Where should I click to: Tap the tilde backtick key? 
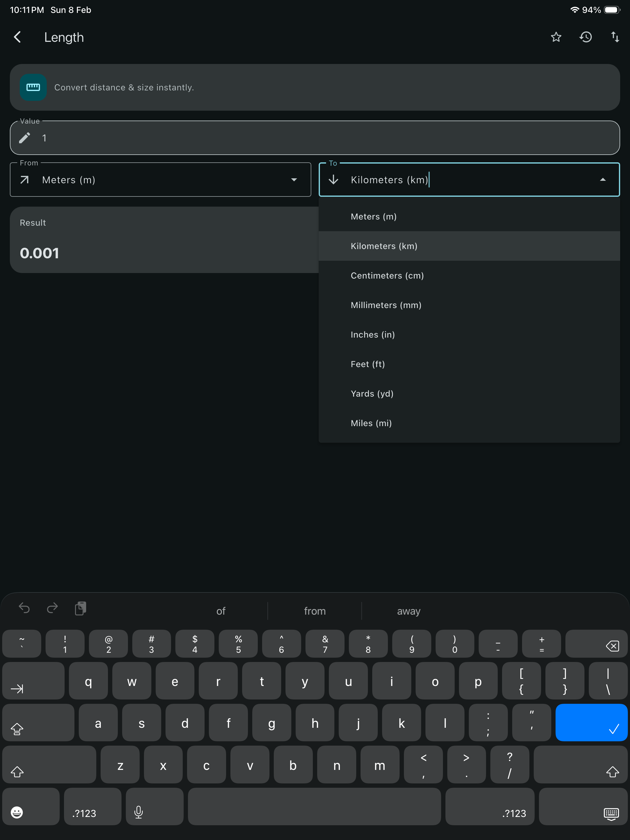pyautogui.click(x=22, y=644)
